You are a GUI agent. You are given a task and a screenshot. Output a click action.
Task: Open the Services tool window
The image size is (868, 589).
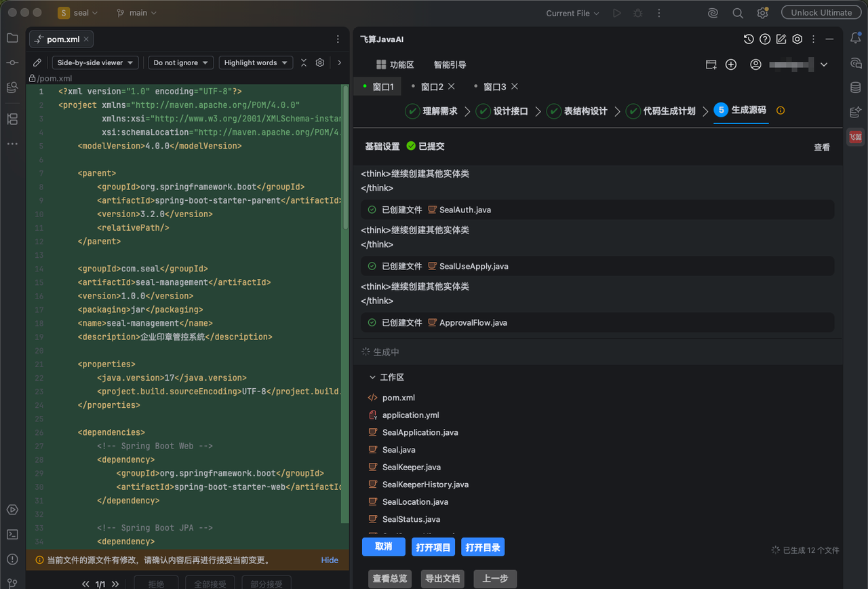pos(12,510)
